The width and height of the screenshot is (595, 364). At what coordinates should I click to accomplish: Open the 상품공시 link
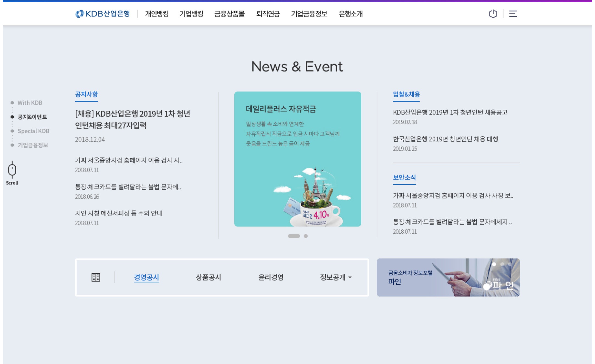[x=208, y=277]
